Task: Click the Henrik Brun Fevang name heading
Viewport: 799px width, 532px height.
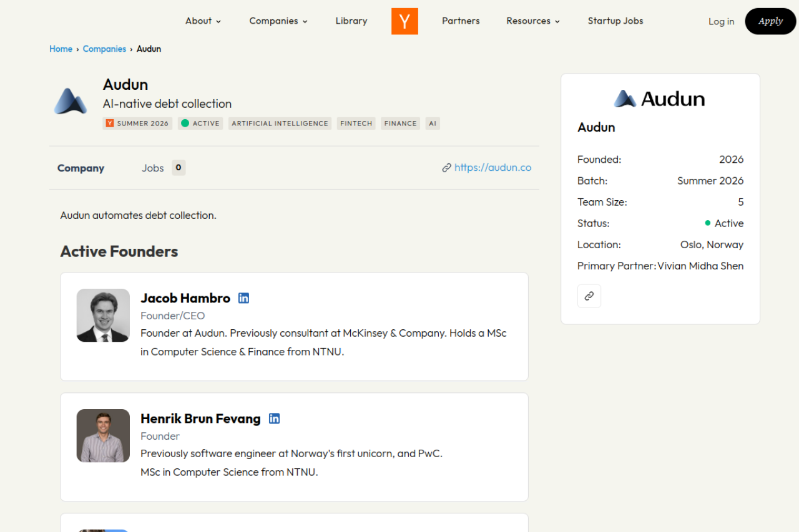Action: [x=200, y=418]
